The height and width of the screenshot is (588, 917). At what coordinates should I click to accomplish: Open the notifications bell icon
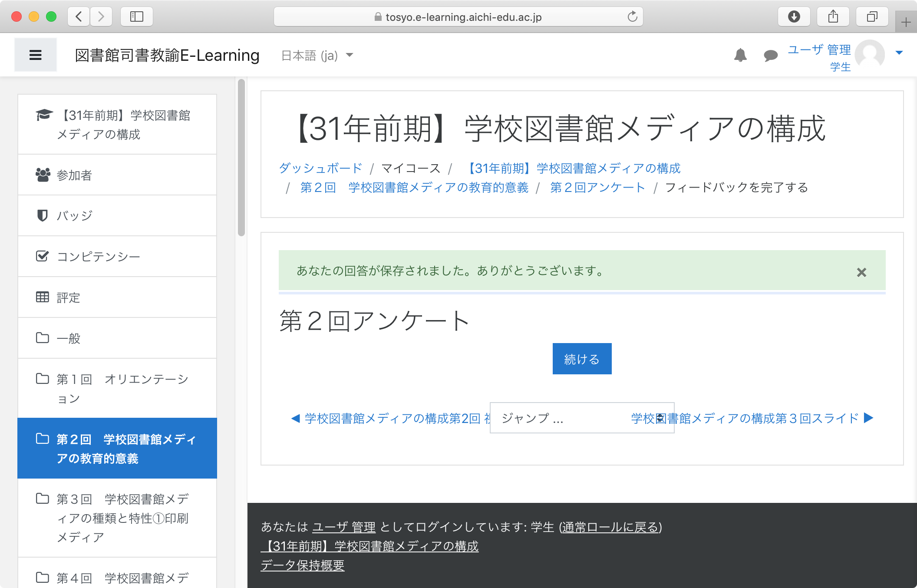click(x=740, y=55)
